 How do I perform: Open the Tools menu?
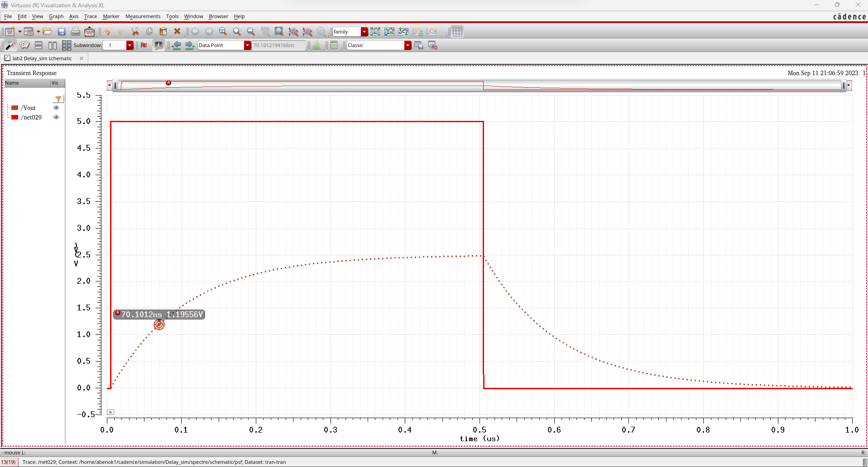(x=172, y=16)
